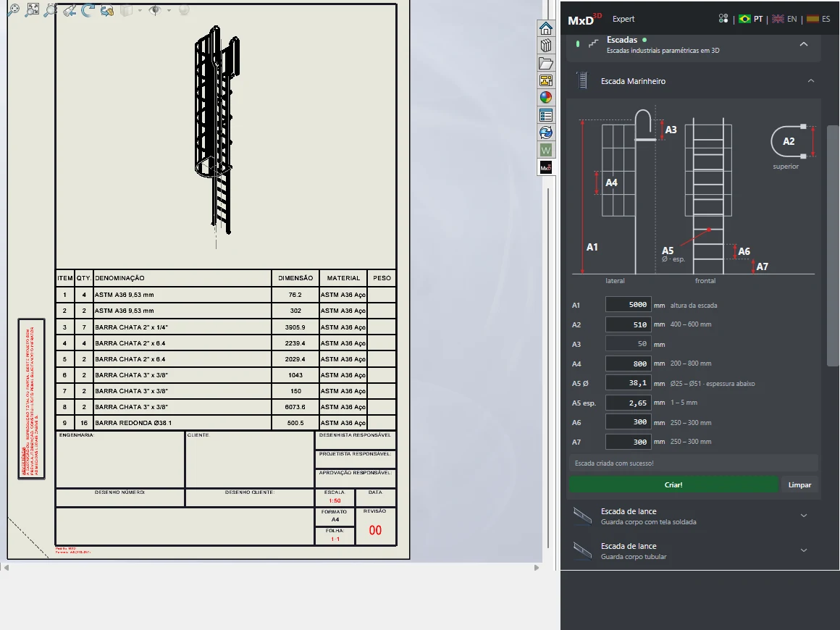Image resolution: width=840 pixels, height=630 pixels.
Task: Click the Expert label in MxD header
Action: (x=623, y=19)
